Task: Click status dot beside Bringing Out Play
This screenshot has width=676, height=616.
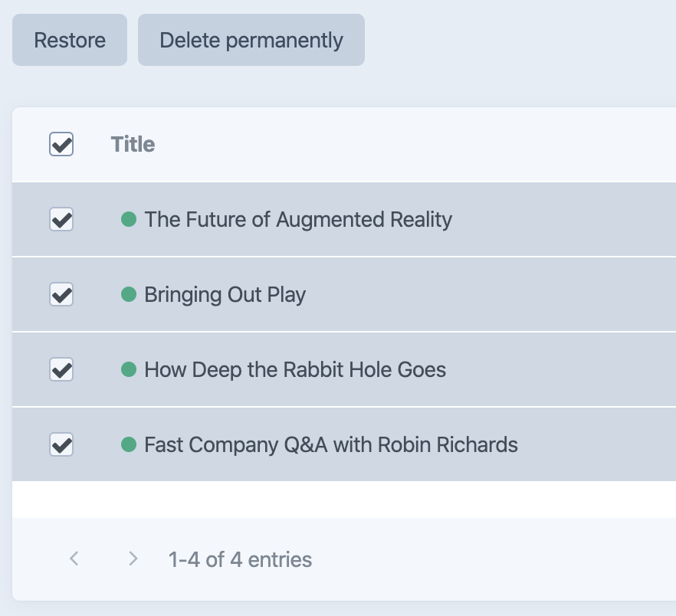Action: pyautogui.click(x=129, y=294)
